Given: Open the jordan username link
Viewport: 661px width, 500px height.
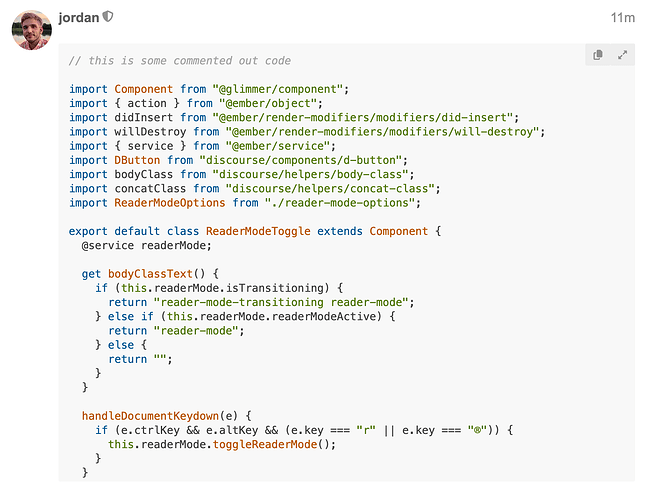Looking at the screenshot, I should (79, 18).
